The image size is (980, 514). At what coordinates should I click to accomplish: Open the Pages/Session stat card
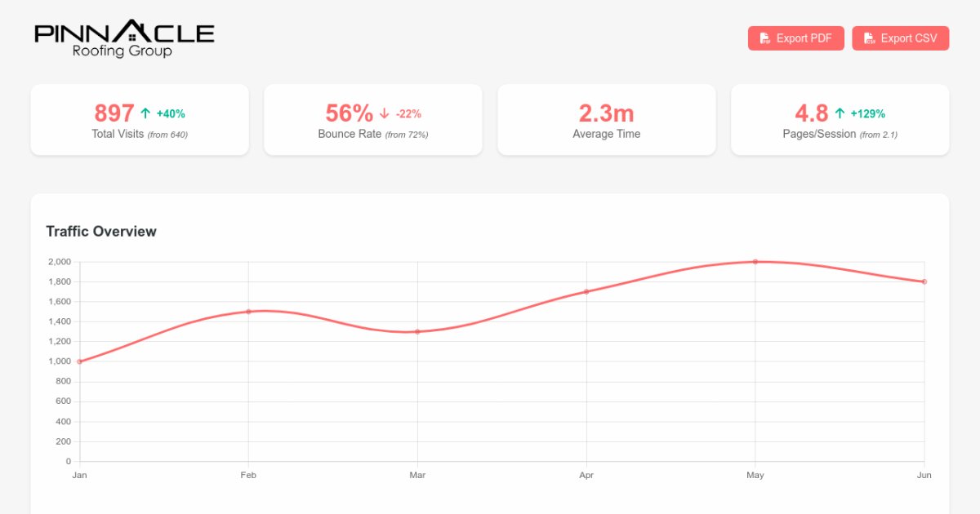click(840, 120)
